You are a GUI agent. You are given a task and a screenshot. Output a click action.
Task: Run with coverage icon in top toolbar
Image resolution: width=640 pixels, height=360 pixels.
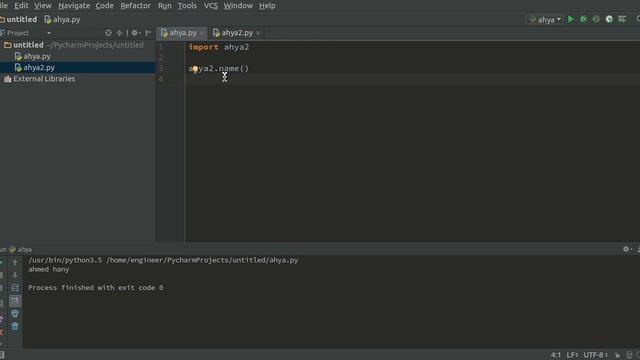coord(596,19)
